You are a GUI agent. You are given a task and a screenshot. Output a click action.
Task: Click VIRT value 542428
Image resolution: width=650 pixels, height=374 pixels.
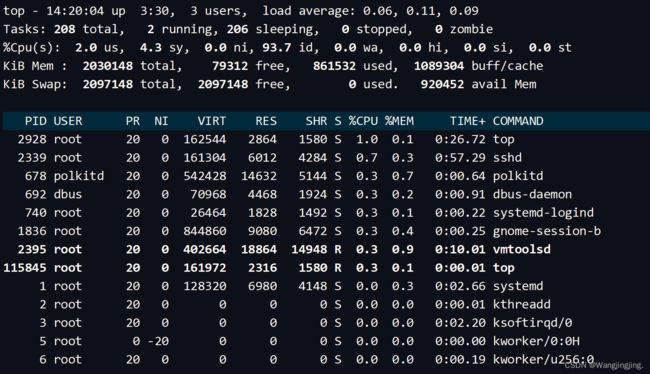[205, 176]
